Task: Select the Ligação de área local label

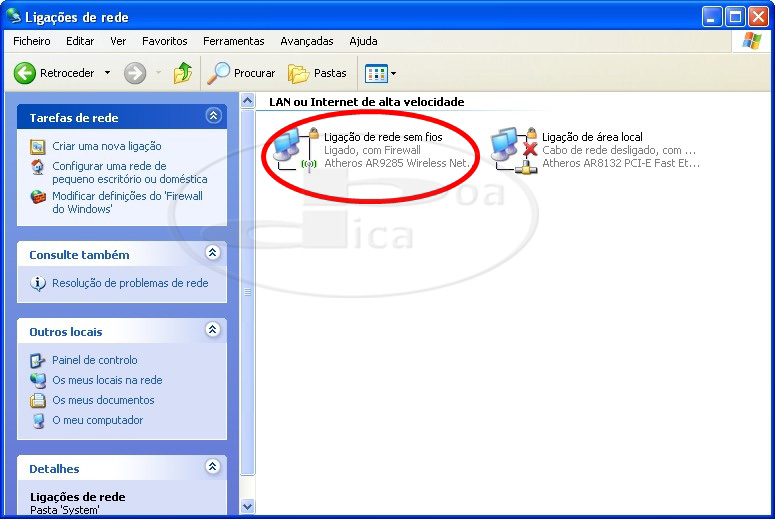Action: 592,137
